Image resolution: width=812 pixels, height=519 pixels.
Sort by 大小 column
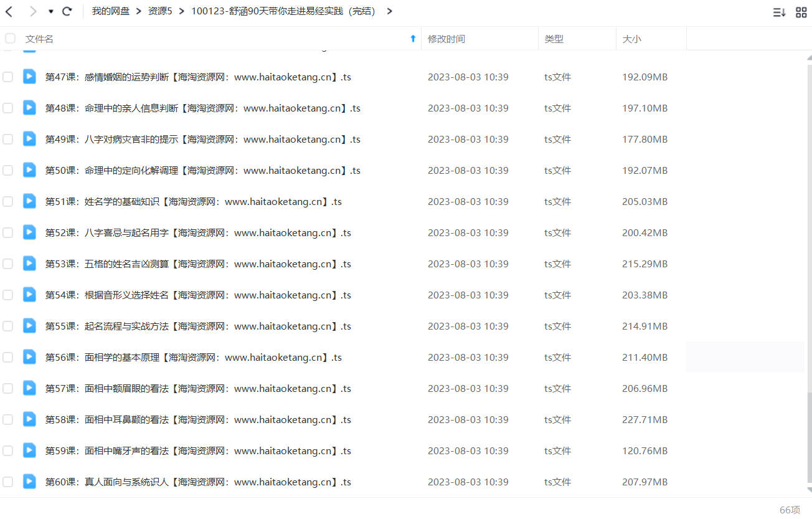tap(631, 39)
